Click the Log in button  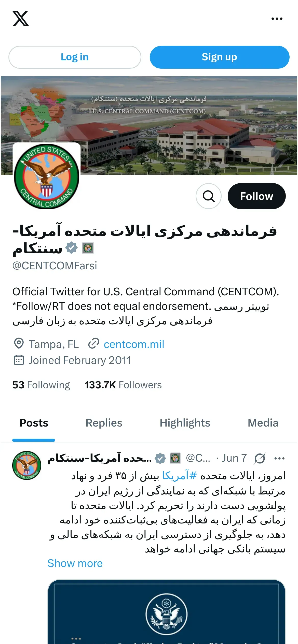tap(75, 57)
